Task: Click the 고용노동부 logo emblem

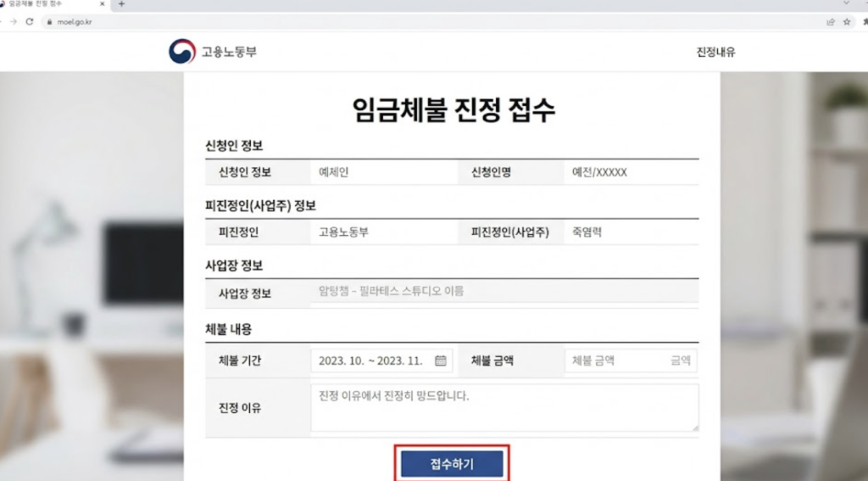Action: (x=182, y=52)
